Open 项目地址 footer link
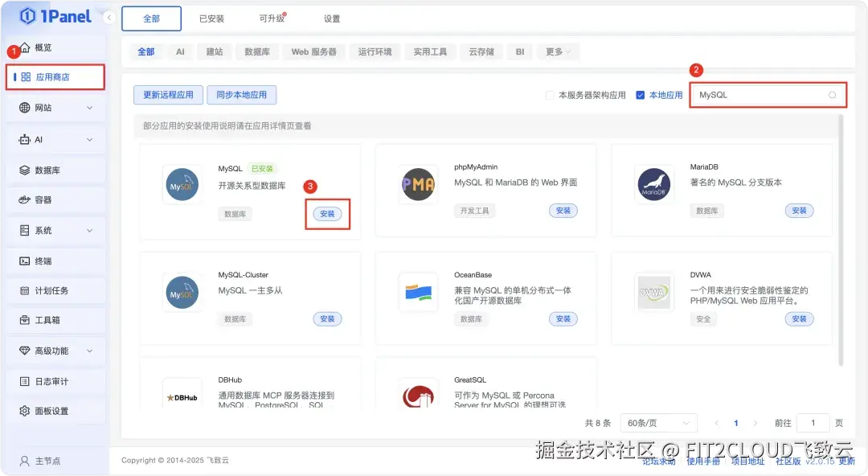The image size is (868, 476). click(x=747, y=461)
